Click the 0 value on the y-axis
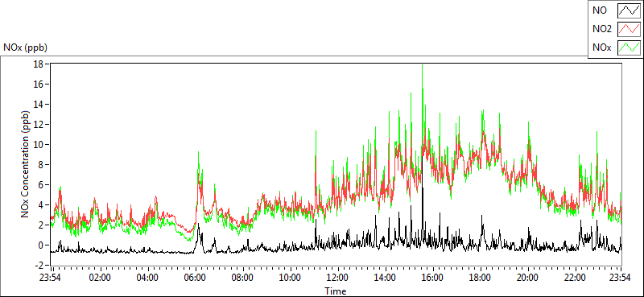Viewport: 644px width, 297px height. coord(41,245)
